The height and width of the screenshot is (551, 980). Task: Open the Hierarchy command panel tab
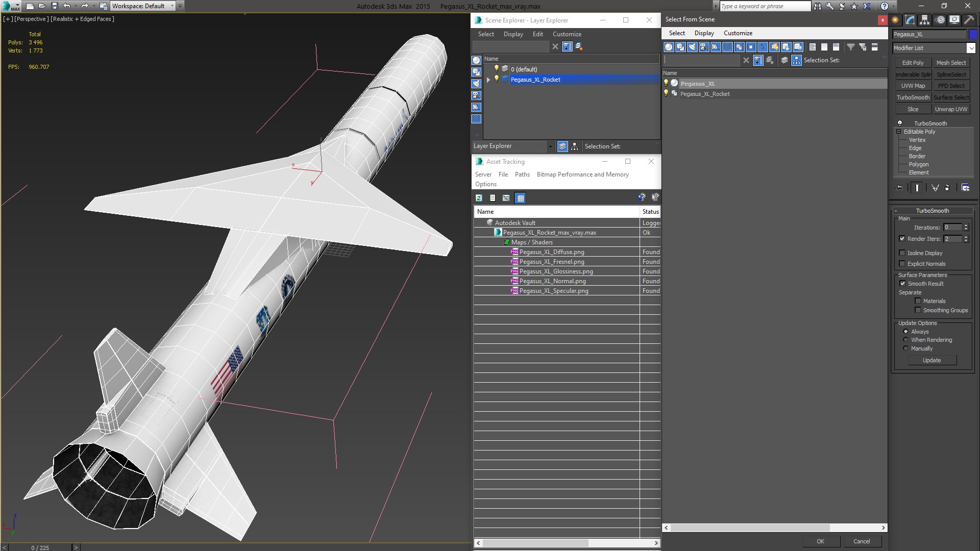pos(924,20)
